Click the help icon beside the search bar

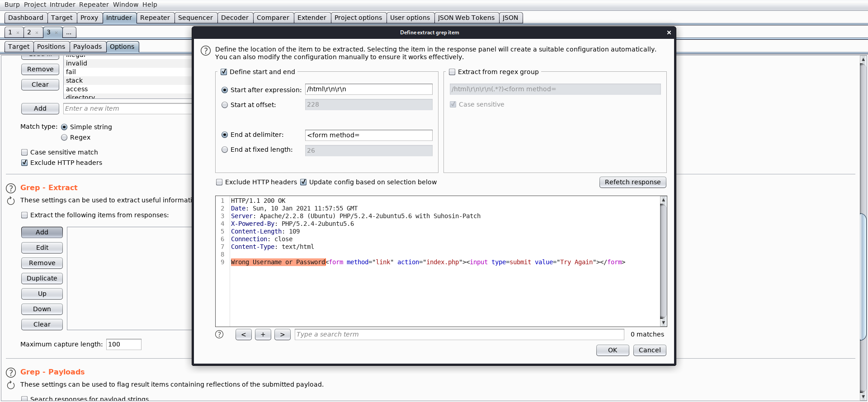[x=219, y=334]
